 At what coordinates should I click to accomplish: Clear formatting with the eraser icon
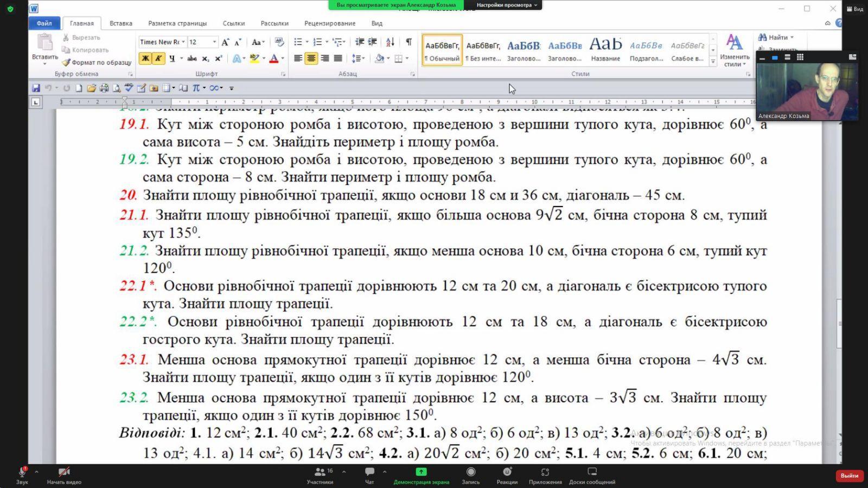click(x=279, y=42)
